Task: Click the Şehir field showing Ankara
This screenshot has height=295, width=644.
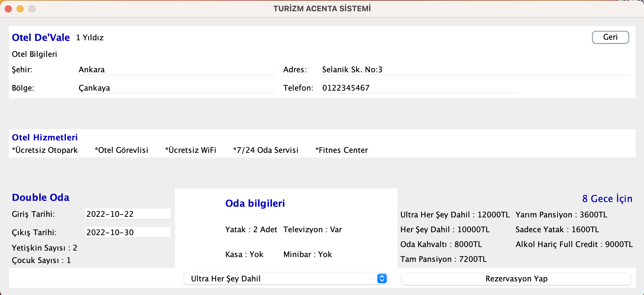Action: click(x=176, y=69)
